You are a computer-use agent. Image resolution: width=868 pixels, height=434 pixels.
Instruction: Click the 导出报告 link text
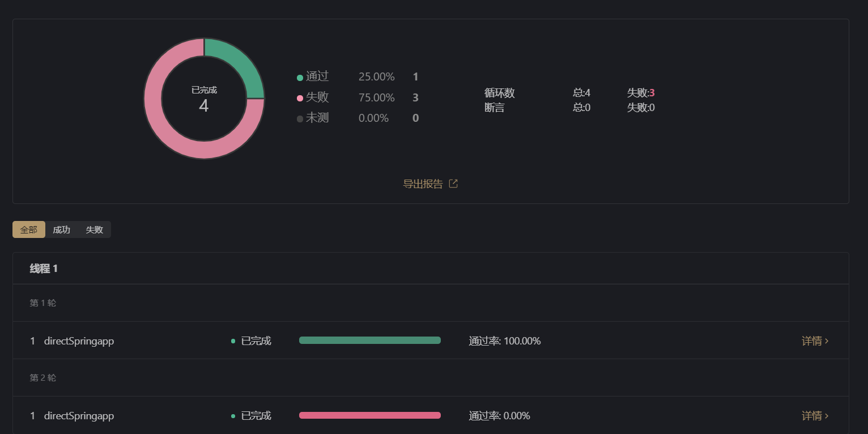click(423, 184)
